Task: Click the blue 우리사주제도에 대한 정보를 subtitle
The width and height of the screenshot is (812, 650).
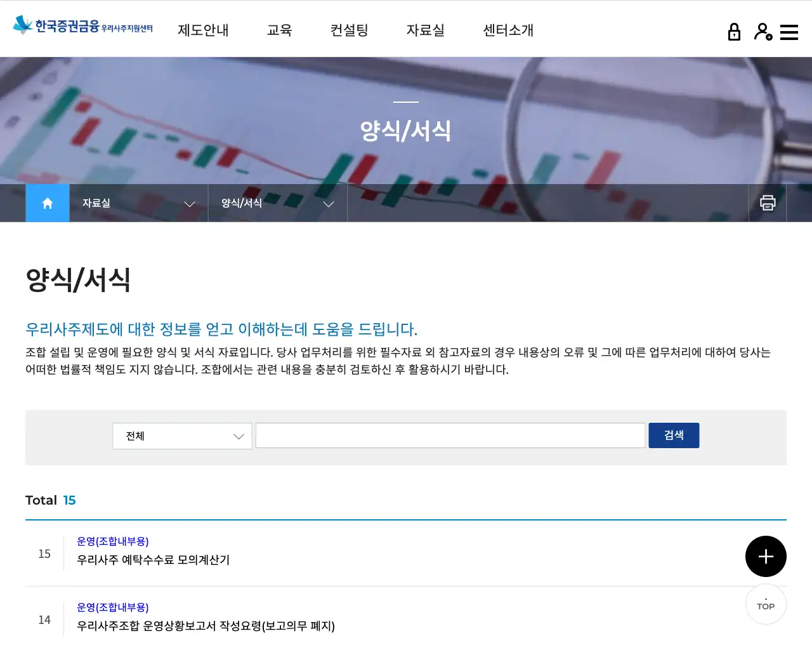Action: 221,329
